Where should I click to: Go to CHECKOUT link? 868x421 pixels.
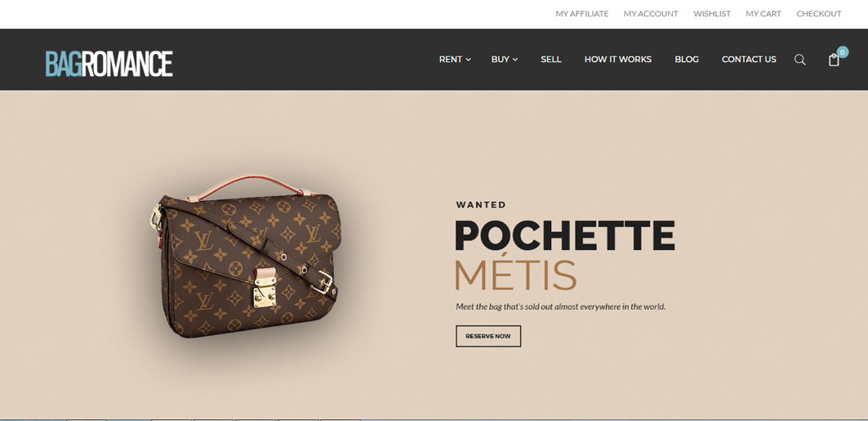point(819,14)
